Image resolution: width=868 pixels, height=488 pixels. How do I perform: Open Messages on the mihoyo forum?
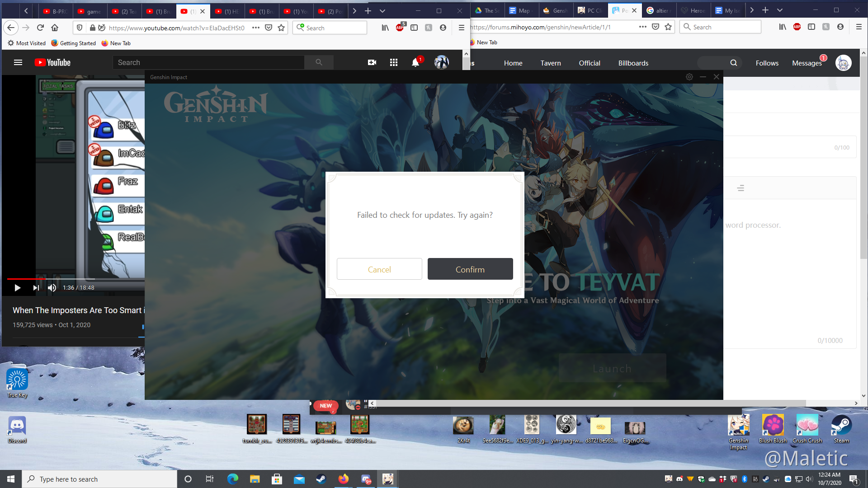coord(807,63)
